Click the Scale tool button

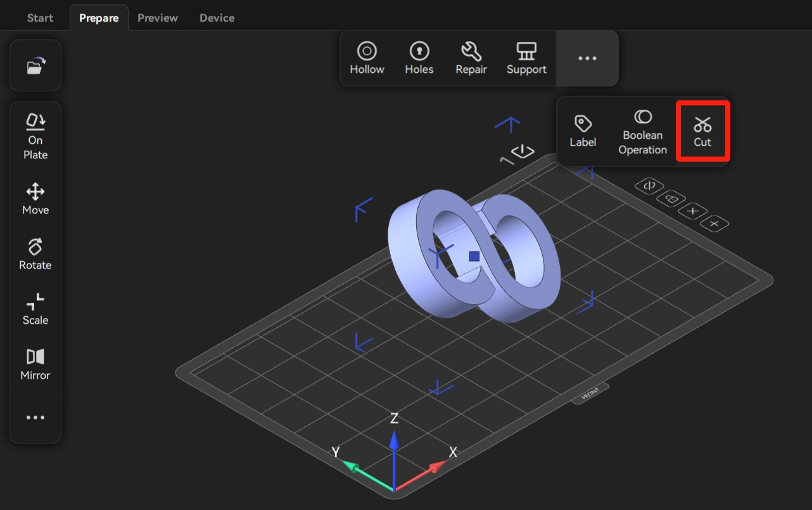point(35,309)
